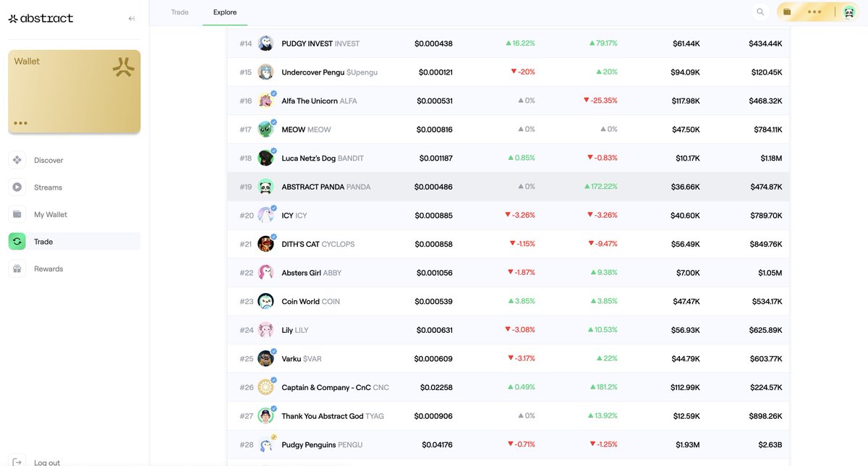The width and height of the screenshot is (868, 466).
Task: Click the $1.18M market cap for BANDIT
Action: (x=771, y=158)
